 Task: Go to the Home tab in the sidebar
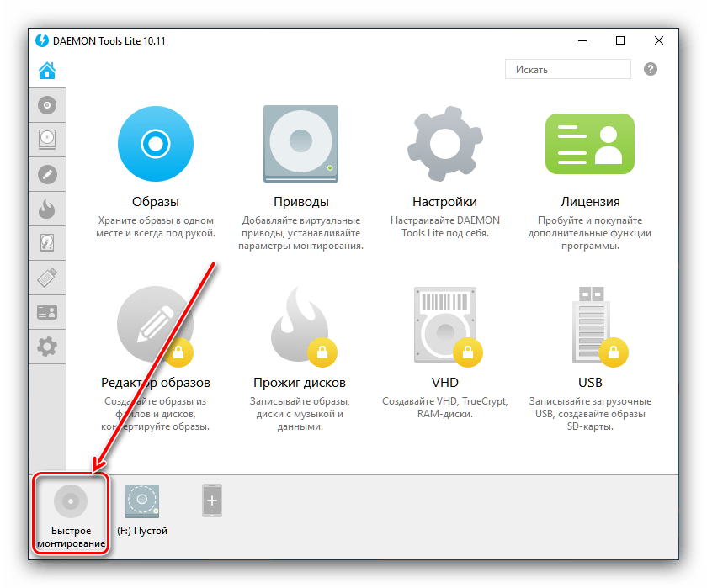[47, 71]
